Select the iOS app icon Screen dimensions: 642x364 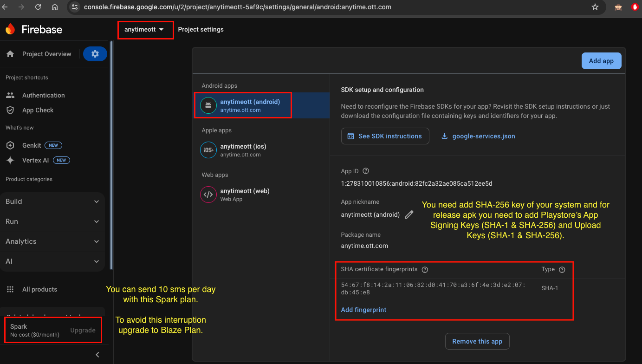tap(208, 150)
